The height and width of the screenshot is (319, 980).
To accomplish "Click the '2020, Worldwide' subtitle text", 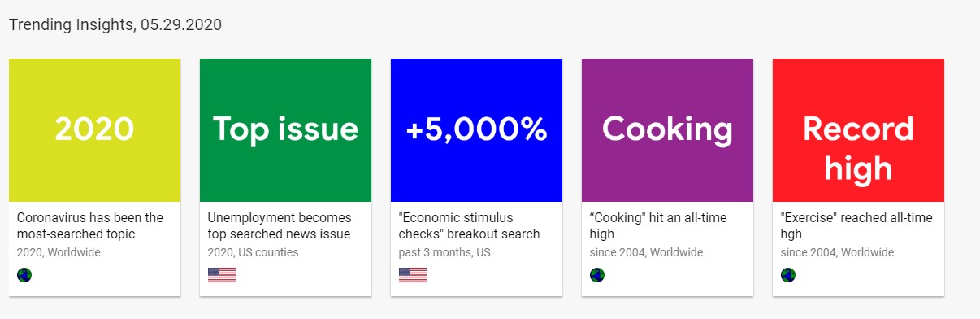I will [59, 252].
